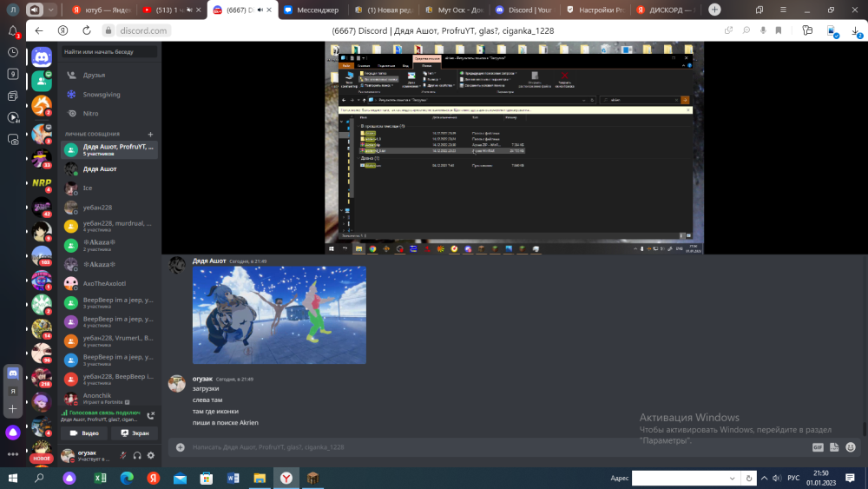Open Discord home direct messages icon
The height and width of the screenshot is (489, 868).
click(x=42, y=56)
